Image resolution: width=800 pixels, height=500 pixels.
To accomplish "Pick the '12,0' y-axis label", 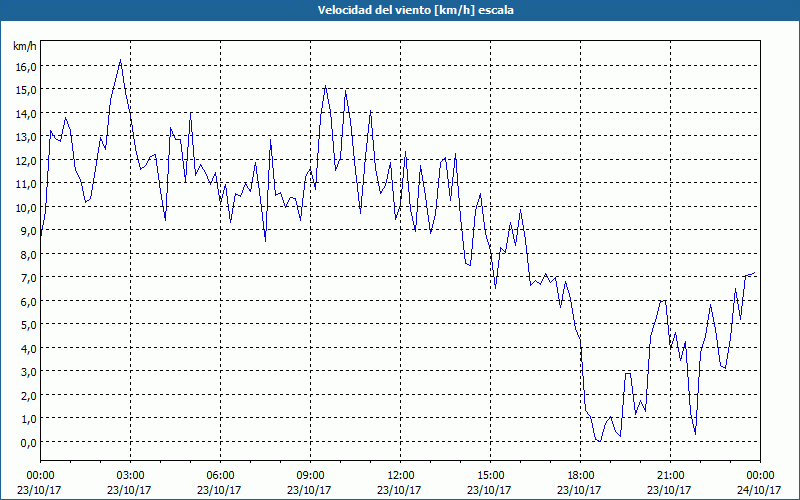I will (x=25, y=161).
